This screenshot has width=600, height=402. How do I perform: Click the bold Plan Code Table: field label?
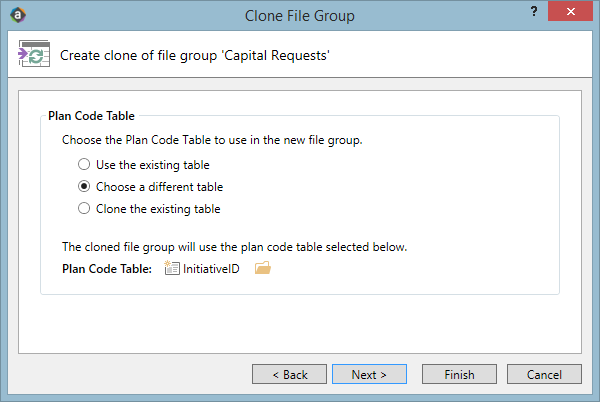click(x=107, y=269)
